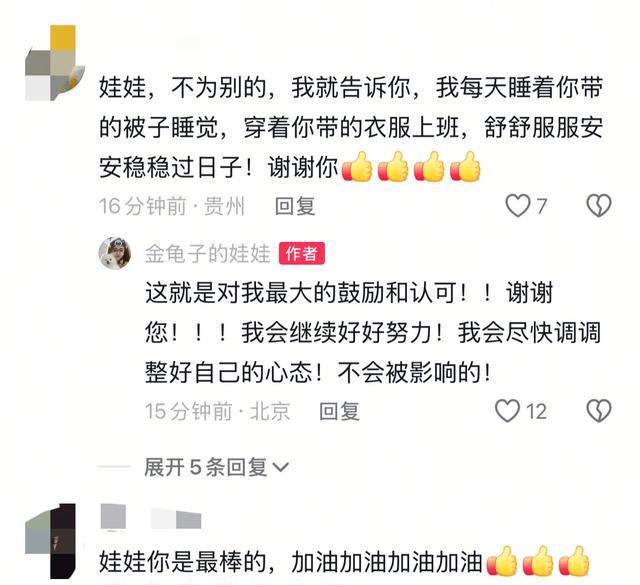Click 15分钟前·北京 timestamp
This screenshot has height=585, width=640.
tap(218, 411)
